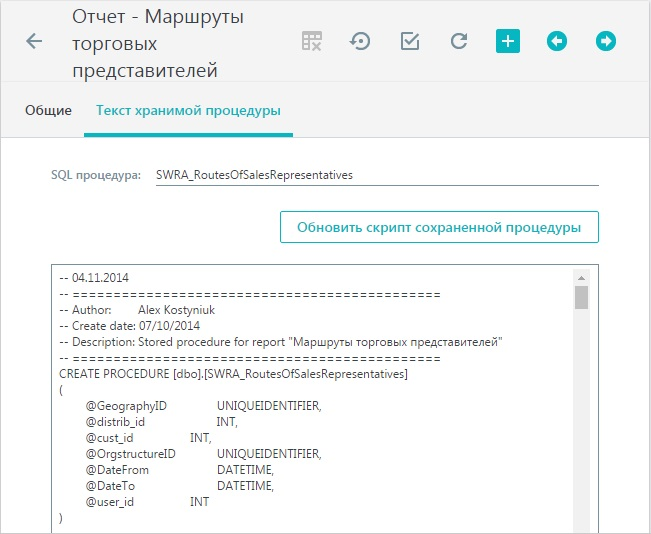Refresh using the circular arrow icon
Viewport: 651px width, 534px height.
click(x=459, y=41)
